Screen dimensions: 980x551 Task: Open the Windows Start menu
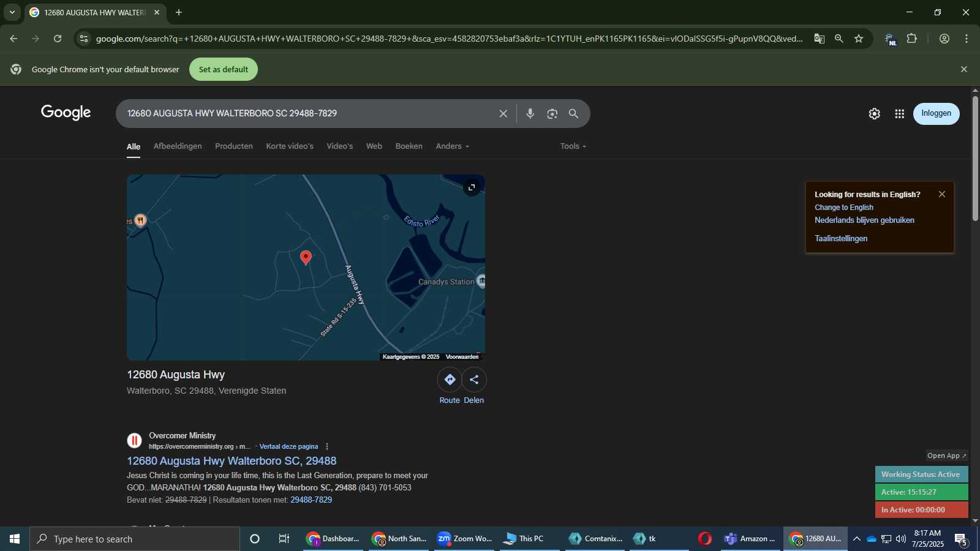15,539
